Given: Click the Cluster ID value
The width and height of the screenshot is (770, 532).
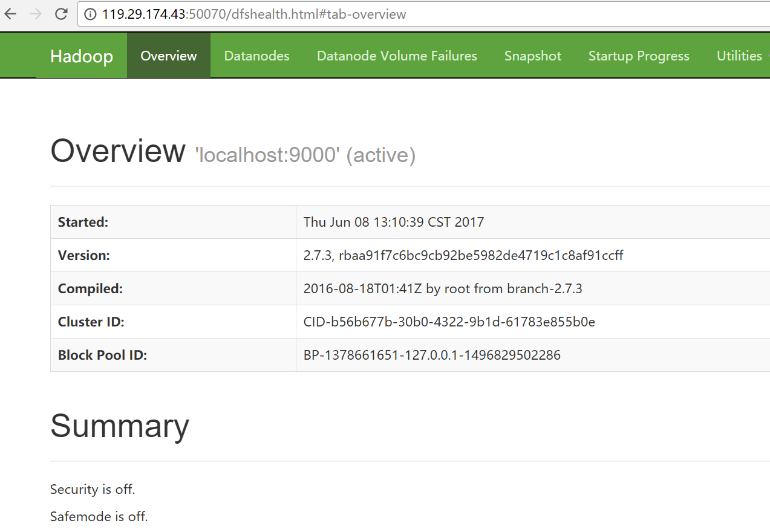Looking at the screenshot, I should (449, 322).
